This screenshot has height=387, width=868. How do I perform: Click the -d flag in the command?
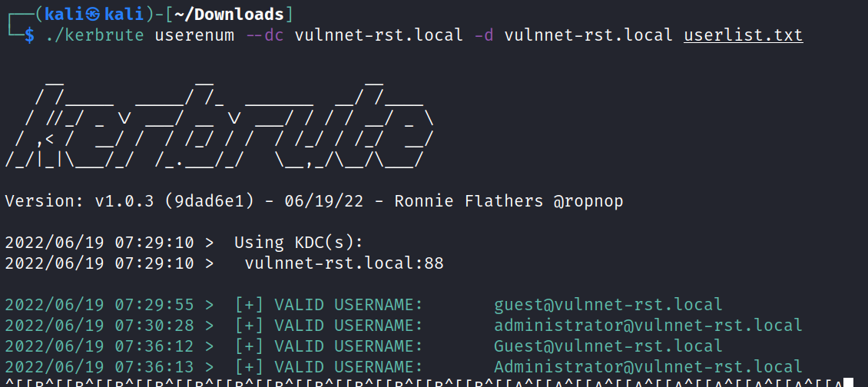point(484,35)
